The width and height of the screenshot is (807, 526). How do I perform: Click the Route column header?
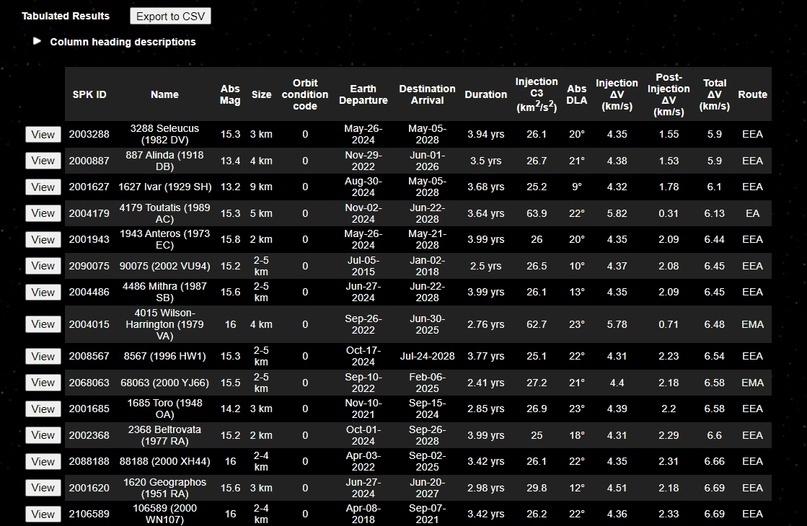coord(752,95)
